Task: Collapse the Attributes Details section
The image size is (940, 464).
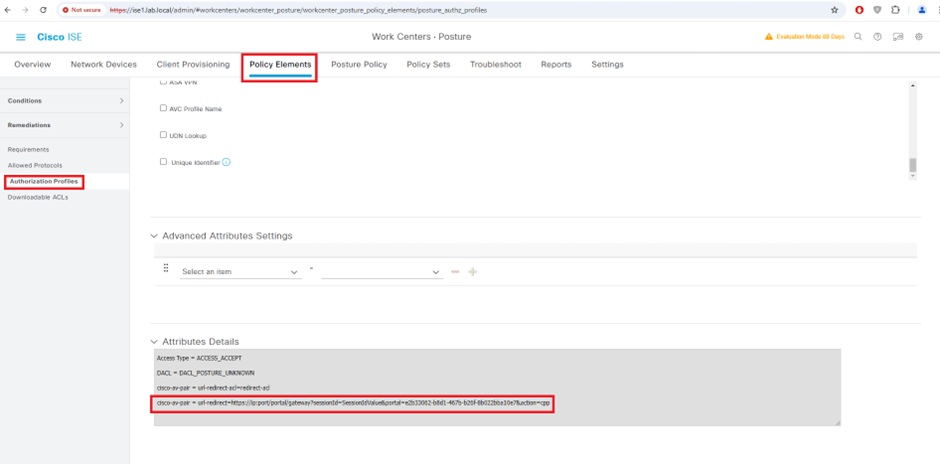Action: (x=154, y=342)
